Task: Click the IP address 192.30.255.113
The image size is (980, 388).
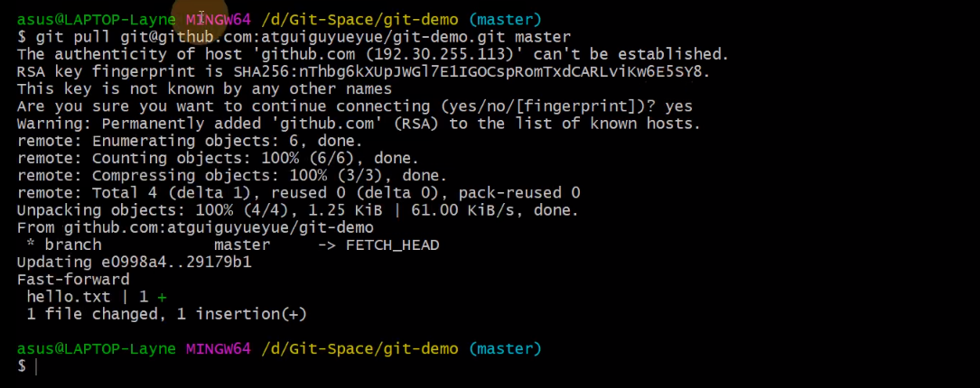Action: pos(441,54)
